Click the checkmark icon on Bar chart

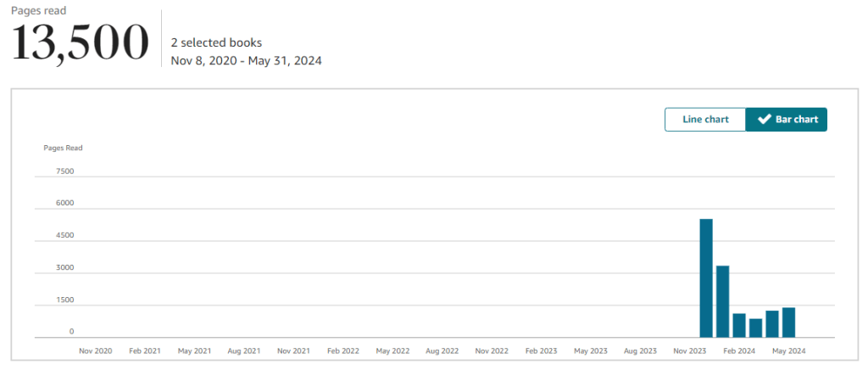[764, 120]
